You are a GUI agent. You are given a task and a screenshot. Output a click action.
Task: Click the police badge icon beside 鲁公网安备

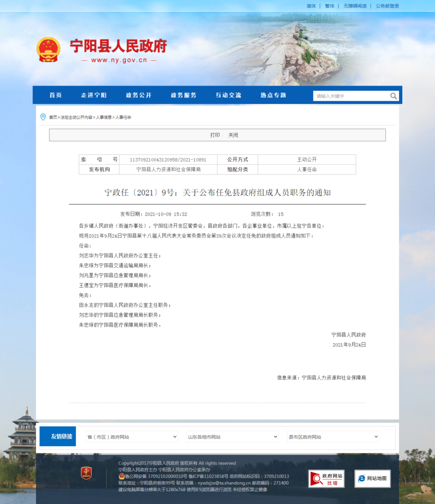tap(121, 476)
